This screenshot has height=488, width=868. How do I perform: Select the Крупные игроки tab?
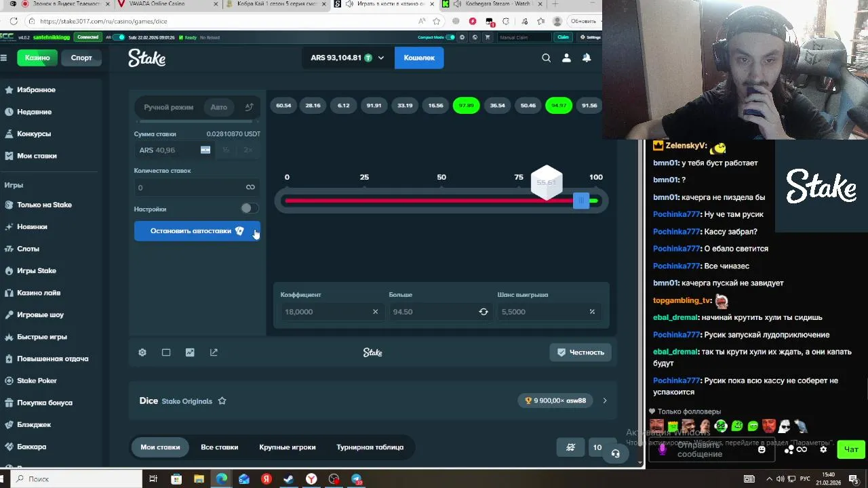288,447
